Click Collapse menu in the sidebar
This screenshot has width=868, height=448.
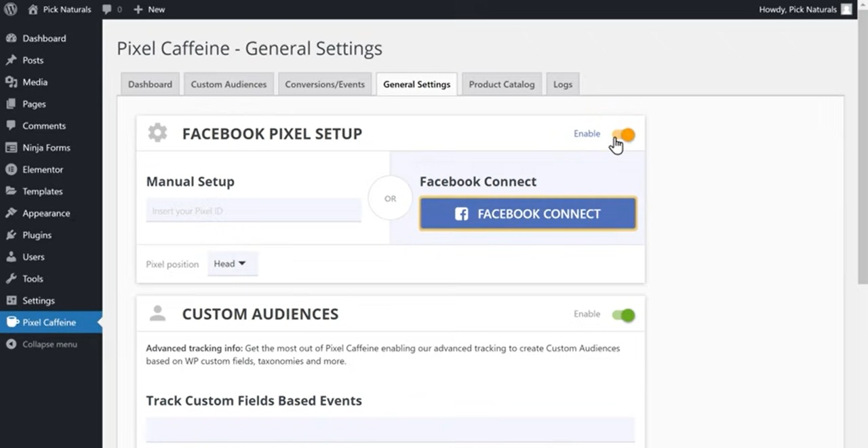click(x=50, y=344)
